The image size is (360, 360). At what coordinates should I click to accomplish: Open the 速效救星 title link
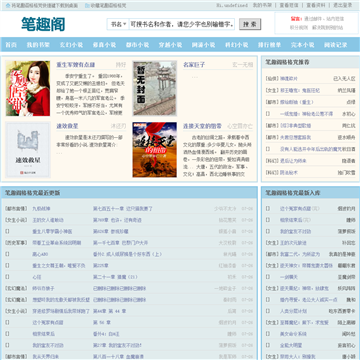tap(67, 126)
